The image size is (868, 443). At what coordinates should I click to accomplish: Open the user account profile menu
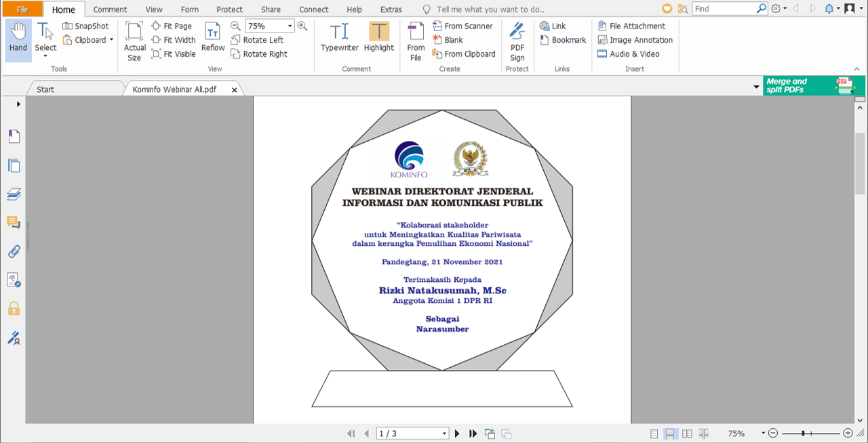pos(852,9)
